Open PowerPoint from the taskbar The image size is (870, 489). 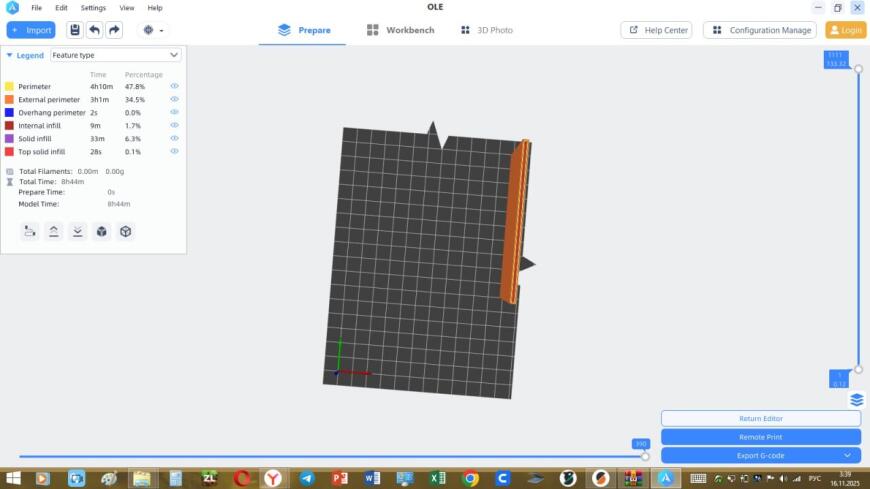pos(340,478)
